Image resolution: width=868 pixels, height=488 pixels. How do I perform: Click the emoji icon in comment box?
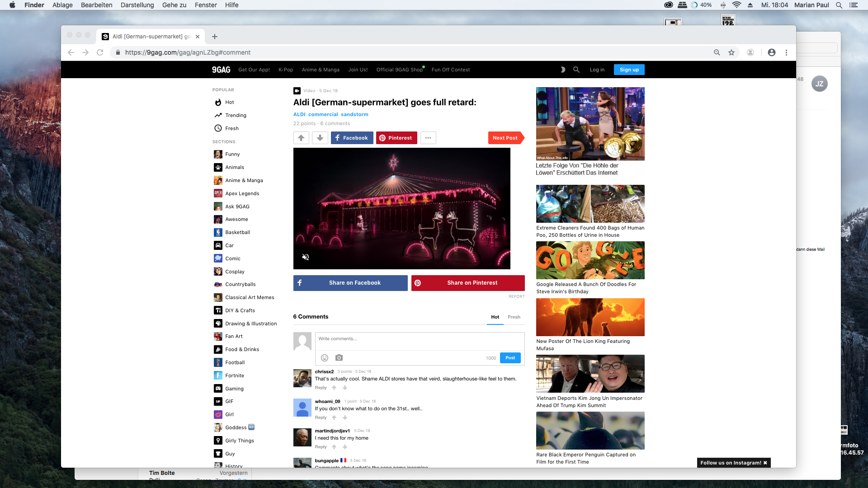click(325, 358)
